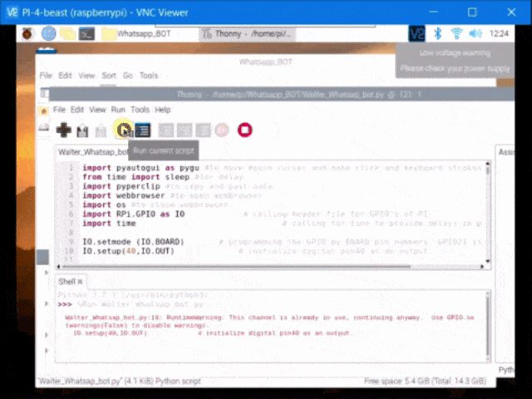The height and width of the screenshot is (399, 532).
Task: Open the terminal from the taskbar
Action: 86,34
